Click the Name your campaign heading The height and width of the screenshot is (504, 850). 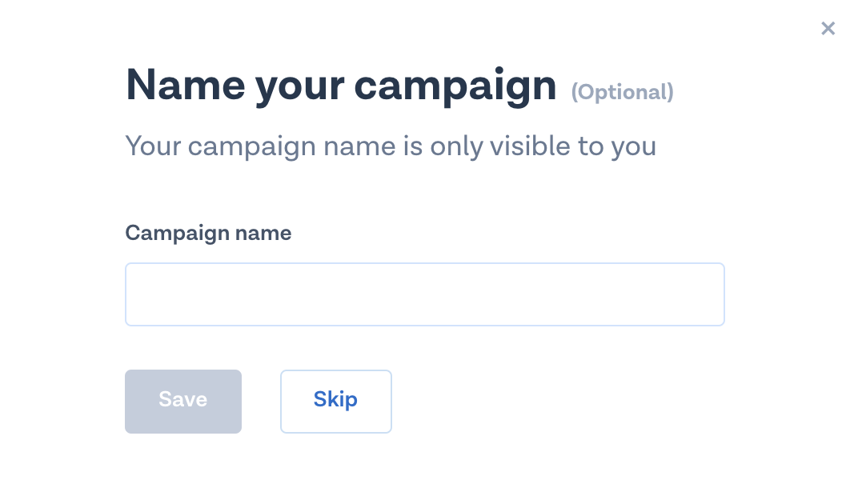pos(340,85)
